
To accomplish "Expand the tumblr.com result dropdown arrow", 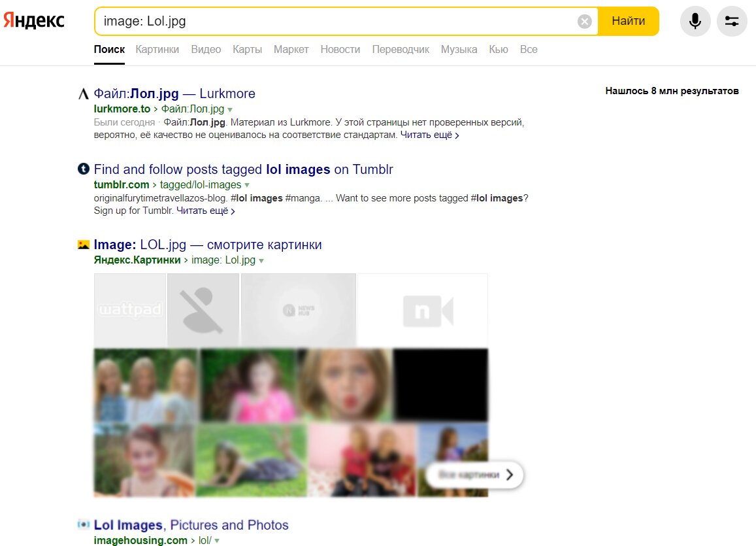I will coord(247,185).
